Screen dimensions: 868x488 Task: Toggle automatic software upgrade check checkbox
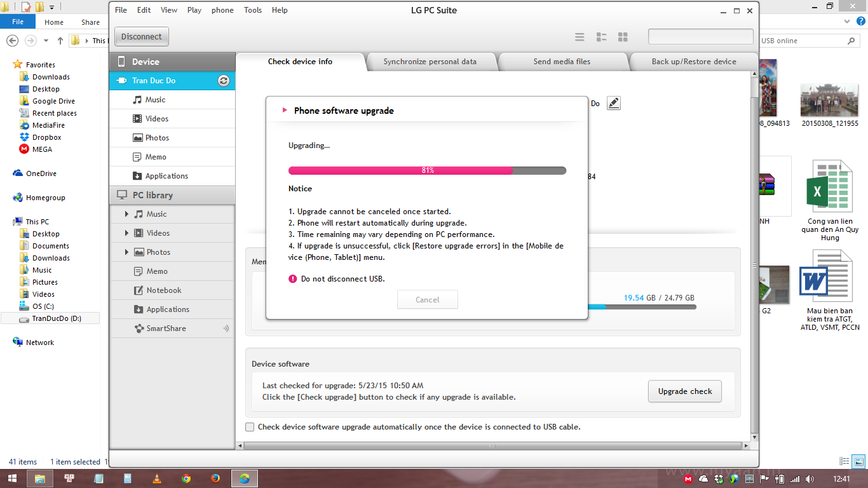pos(250,427)
